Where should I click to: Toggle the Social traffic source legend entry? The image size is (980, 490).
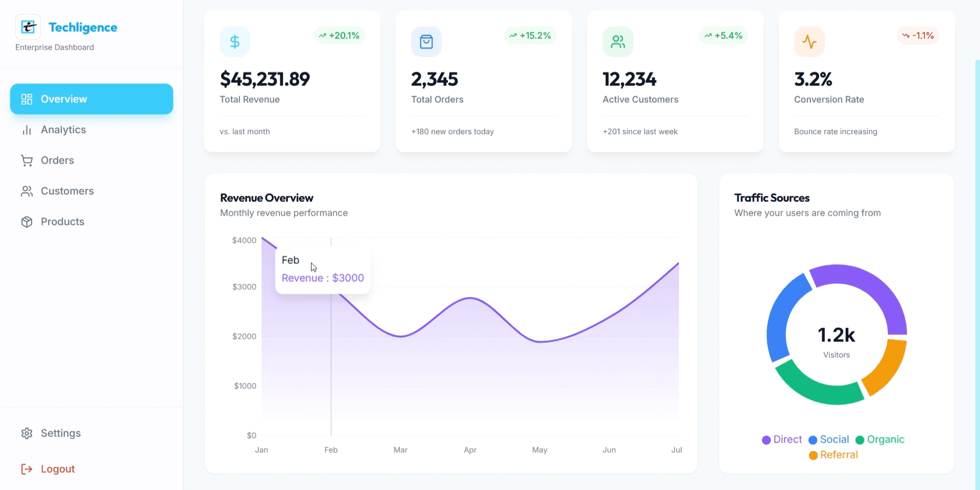click(828, 439)
